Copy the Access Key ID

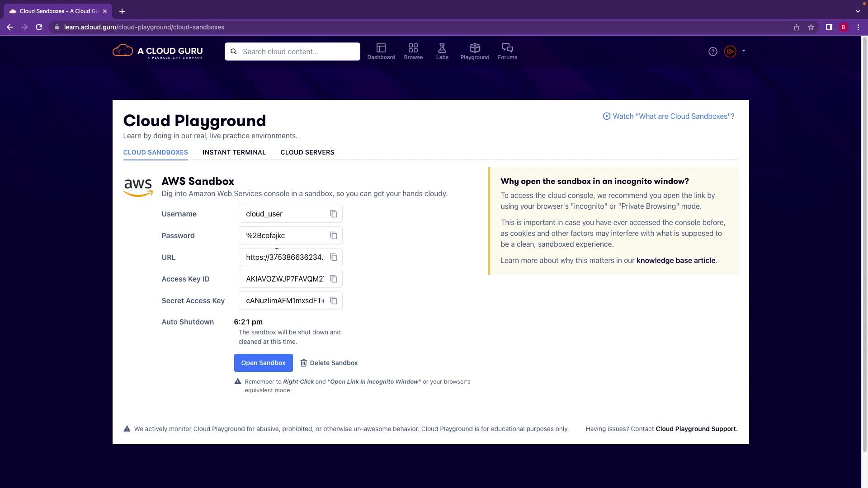coord(334,279)
